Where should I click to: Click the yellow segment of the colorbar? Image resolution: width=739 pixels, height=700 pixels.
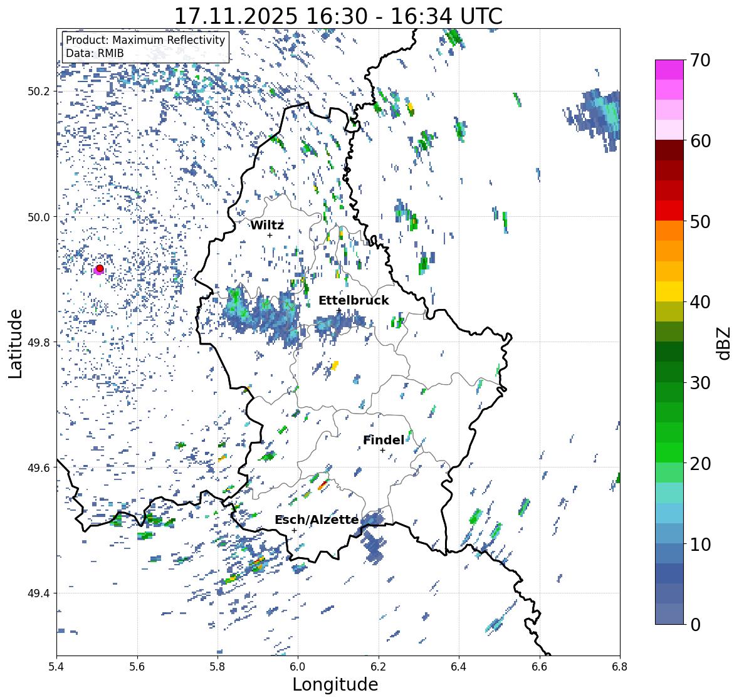click(669, 291)
